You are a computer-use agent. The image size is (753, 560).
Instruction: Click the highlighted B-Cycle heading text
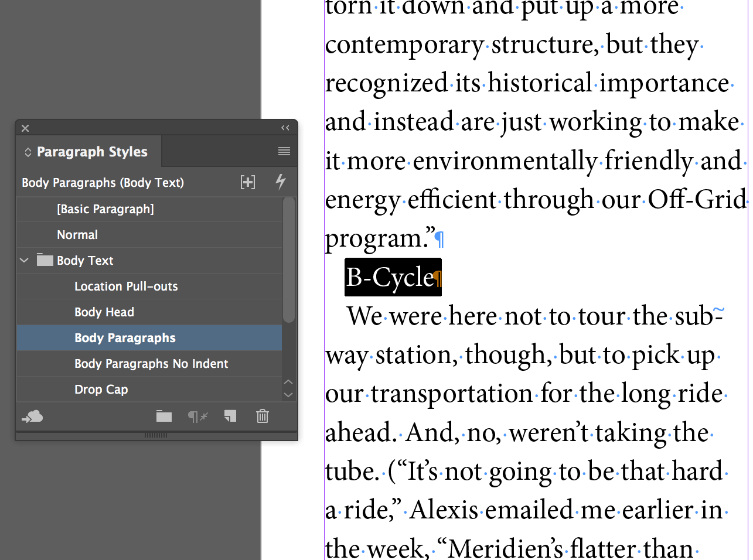390,277
